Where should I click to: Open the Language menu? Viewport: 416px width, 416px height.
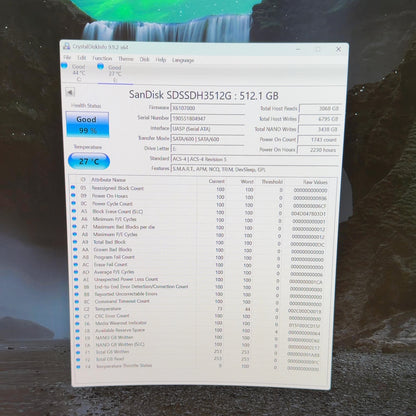coord(183,60)
